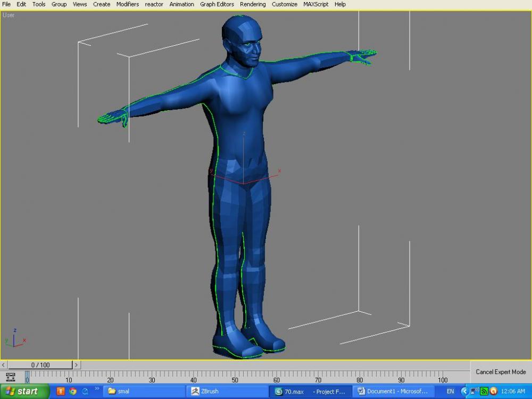Click the orange tray icon beside the clock
Screen dimensions: 532x399
click(x=493, y=391)
